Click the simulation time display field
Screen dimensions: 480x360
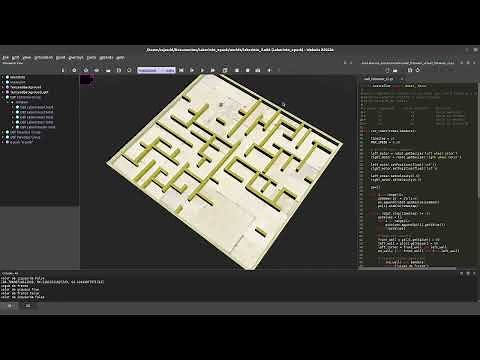click(156, 70)
